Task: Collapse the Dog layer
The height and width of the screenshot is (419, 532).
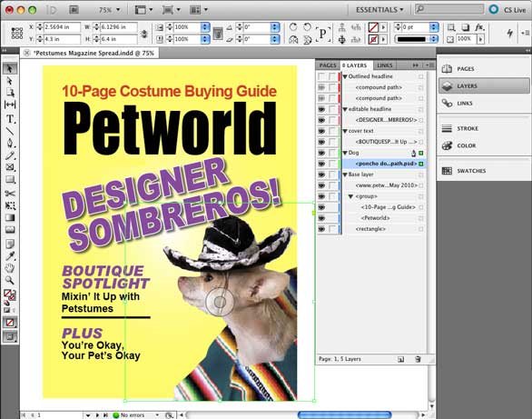Action: [345, 153]
